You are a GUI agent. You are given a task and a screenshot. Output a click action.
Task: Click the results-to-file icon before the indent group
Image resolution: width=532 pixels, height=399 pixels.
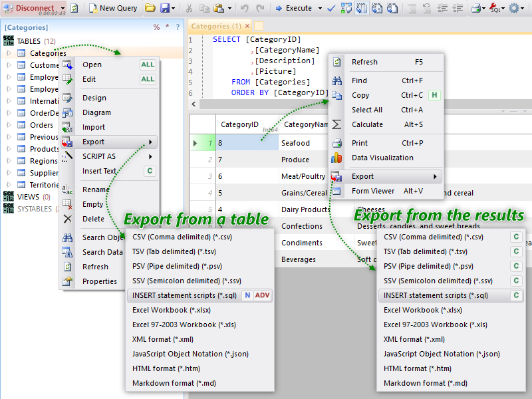pos(392,8)
